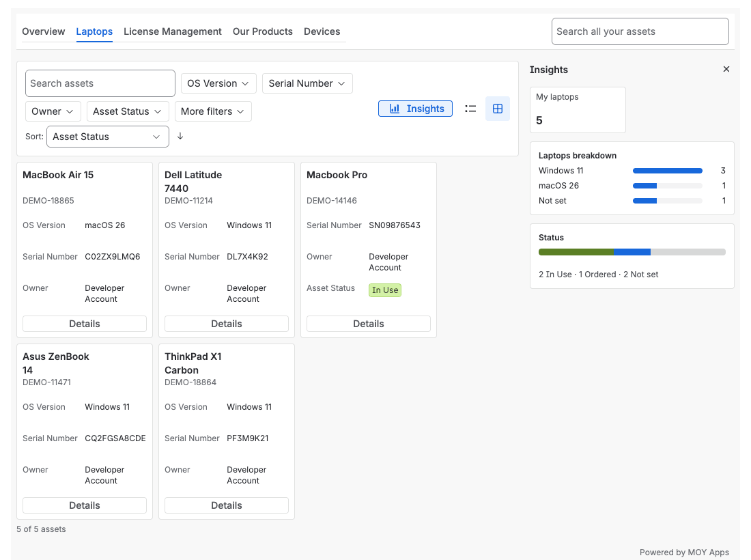Click the blue Ordered status segment

point(632,252)
